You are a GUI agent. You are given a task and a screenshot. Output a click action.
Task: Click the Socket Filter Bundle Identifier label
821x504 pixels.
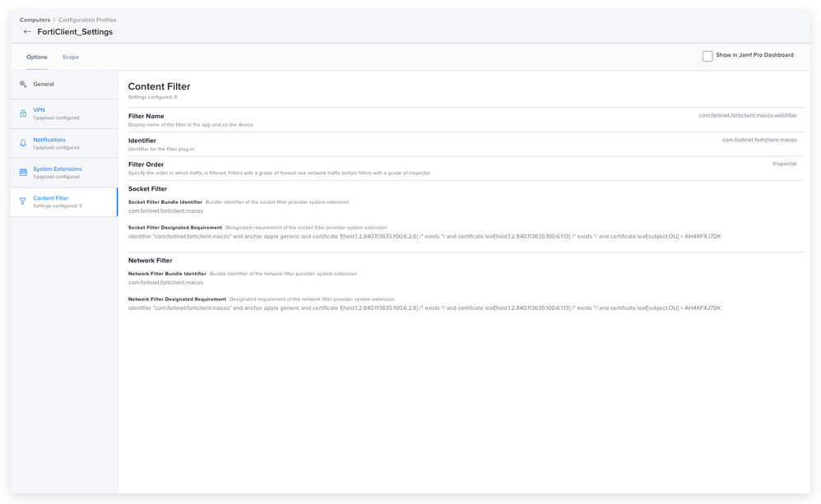click(165, 202)
